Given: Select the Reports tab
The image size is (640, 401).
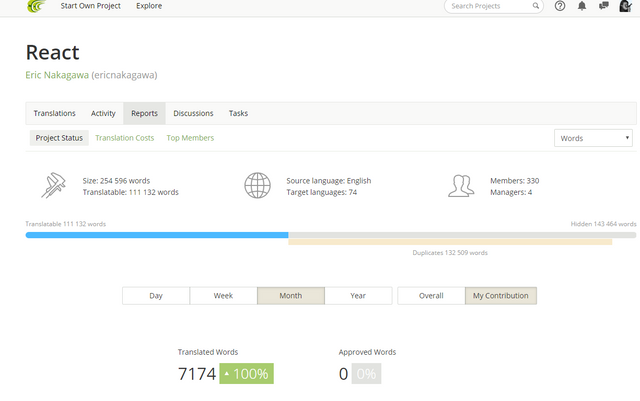Looking at the screenshot, I should tap(144, 113).
